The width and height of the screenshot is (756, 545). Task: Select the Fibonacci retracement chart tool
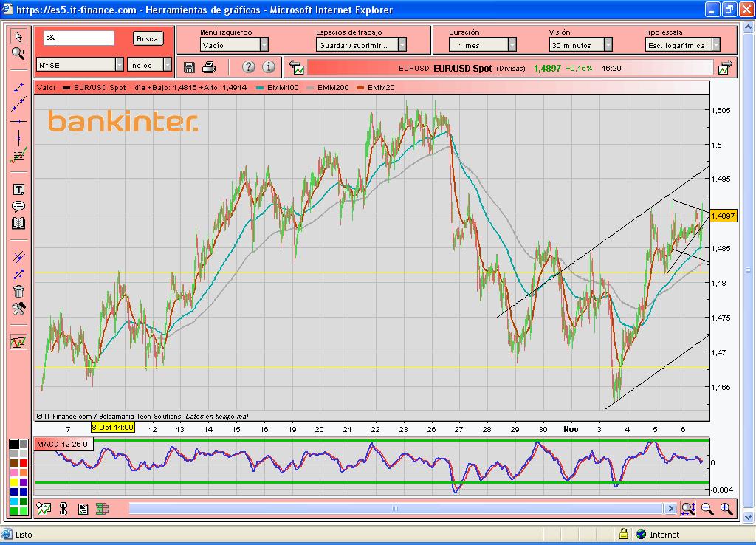coord(18,155)
